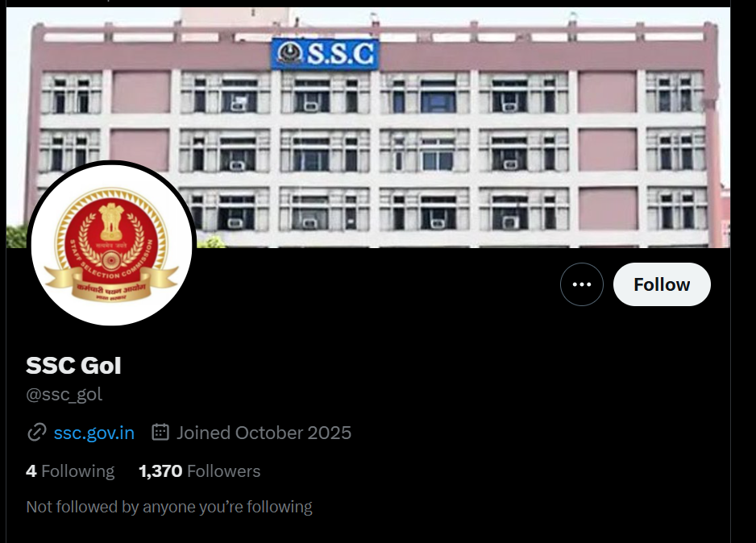Click the @ssc_gol username handle
The width and height of the screenshot is (756, 543).
click(64, 395)
